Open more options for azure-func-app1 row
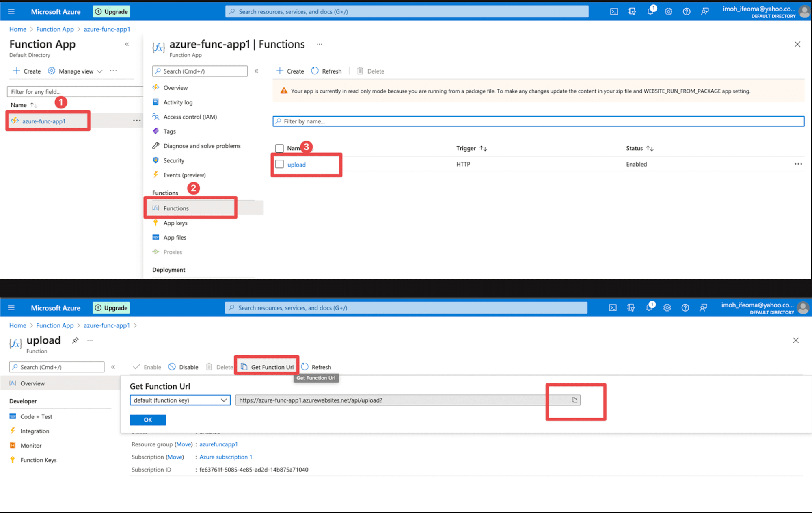Viewport: 812px width, 513px height. [x=137, y=121]
